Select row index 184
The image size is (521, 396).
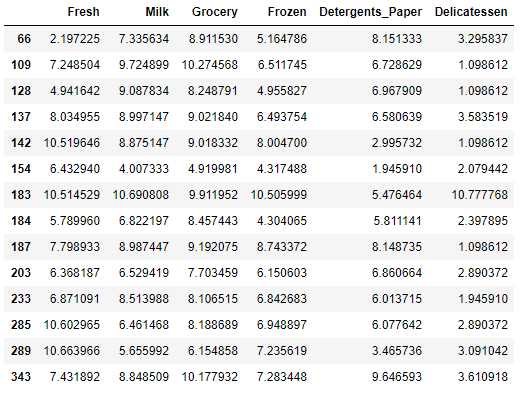pyautogui.click(x=21, y=221)
